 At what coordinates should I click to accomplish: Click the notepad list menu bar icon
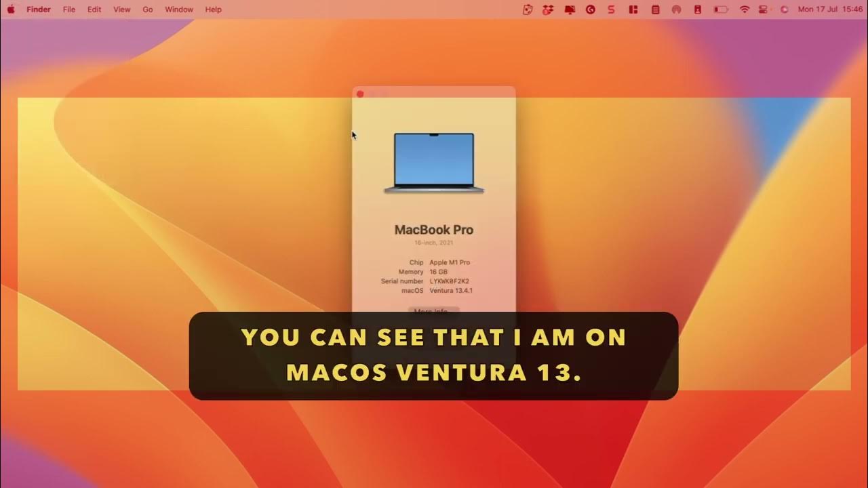click(655, 9)
